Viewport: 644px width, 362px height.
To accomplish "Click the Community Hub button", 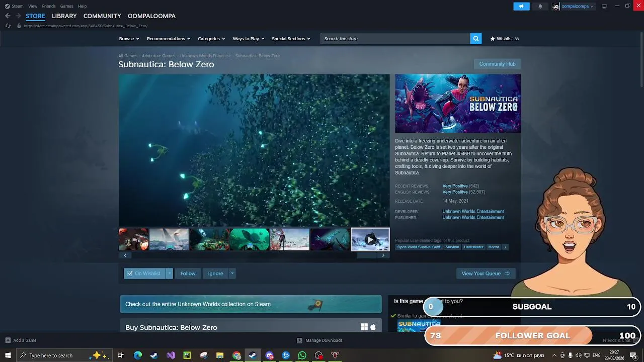I will pos(497,64).
